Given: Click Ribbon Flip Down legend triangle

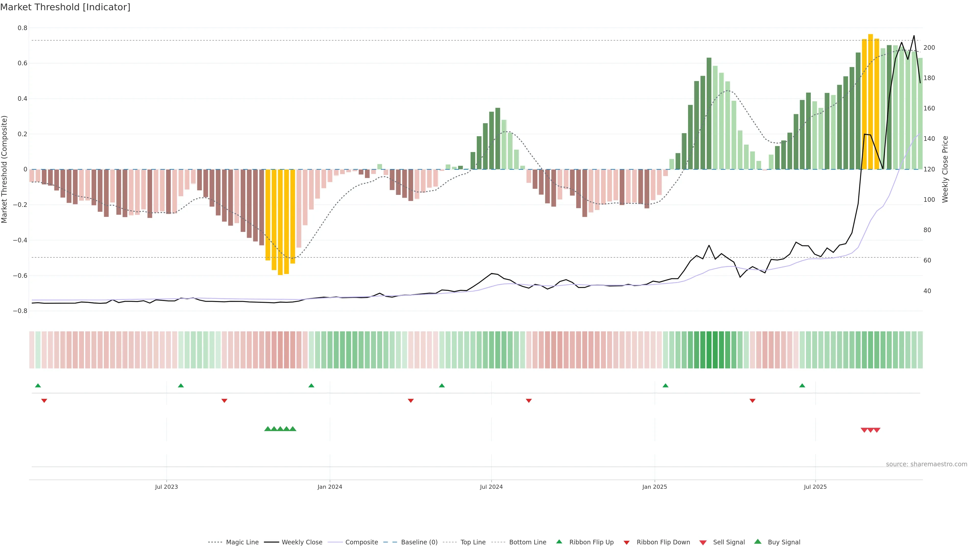Looking at the screenshot, I should (x=627, y=542).
